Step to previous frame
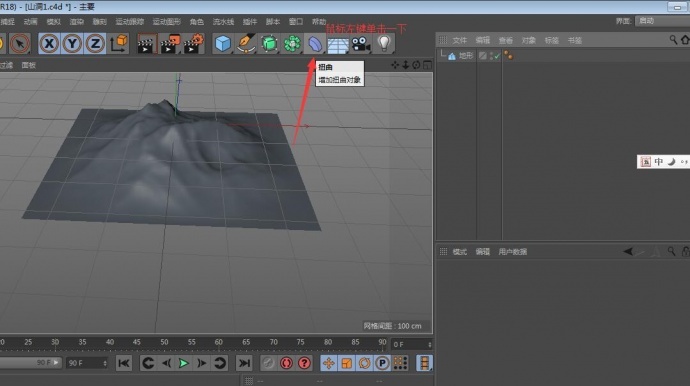690x386 pixels. point(166,363)
